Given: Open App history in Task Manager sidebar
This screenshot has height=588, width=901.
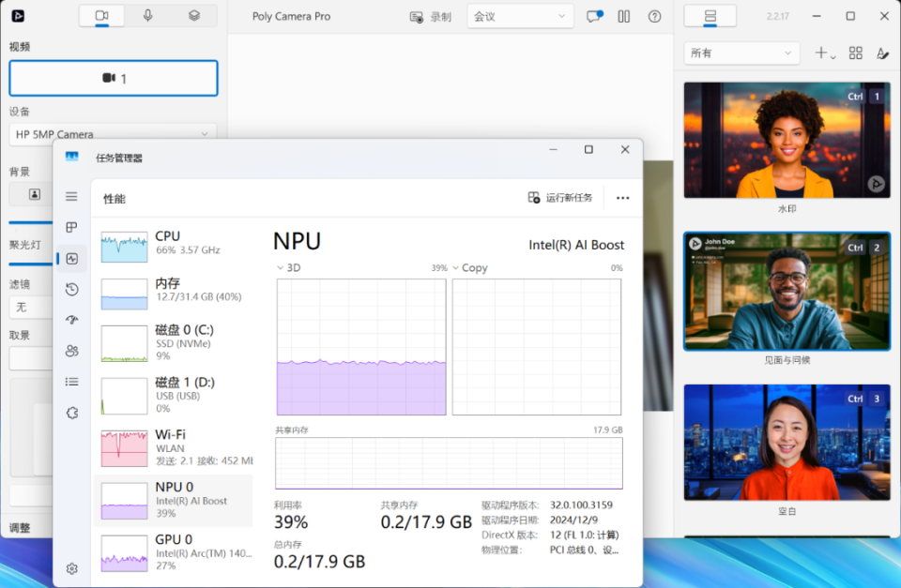Looking at the screenshot, I should point(71,290).
